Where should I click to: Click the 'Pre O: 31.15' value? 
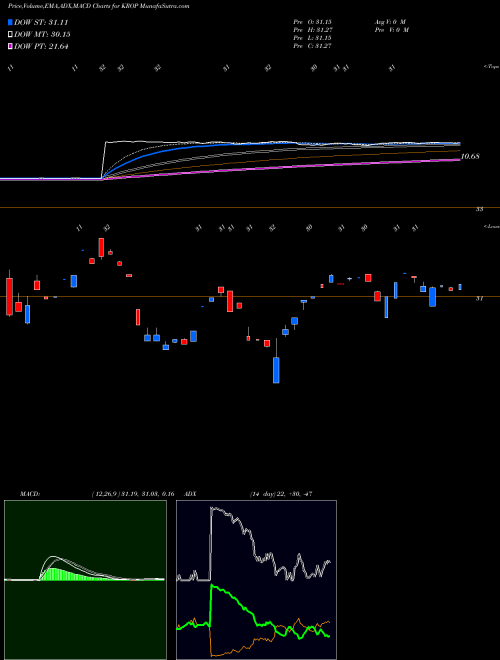pos(313,22)
